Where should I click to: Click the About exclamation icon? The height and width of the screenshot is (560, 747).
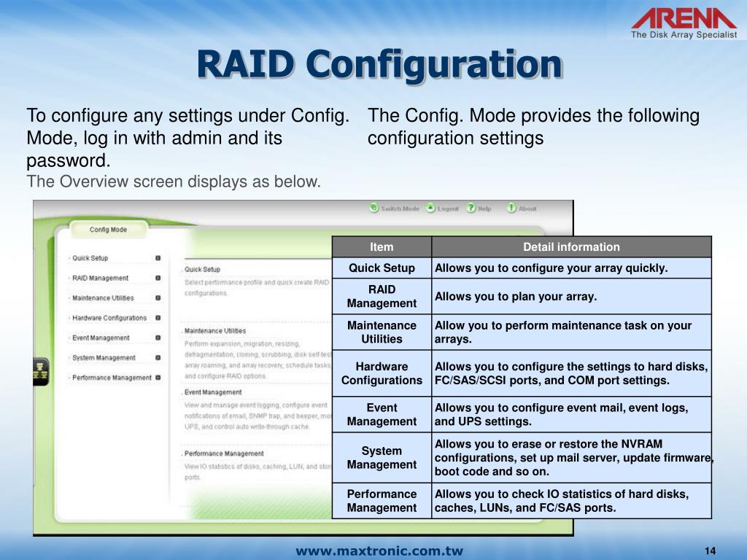click(x=511, y=208)
